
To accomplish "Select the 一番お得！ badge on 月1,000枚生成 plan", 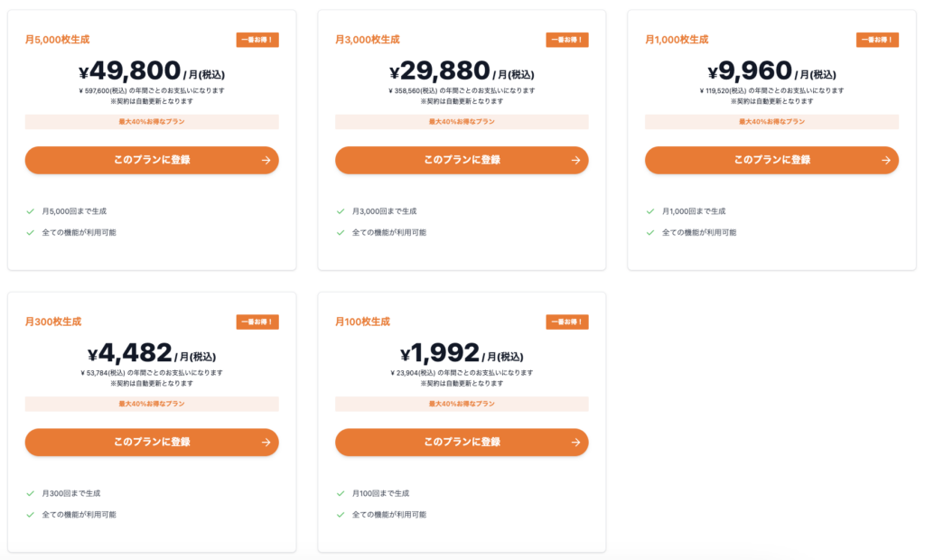I will tap(878, 39).
